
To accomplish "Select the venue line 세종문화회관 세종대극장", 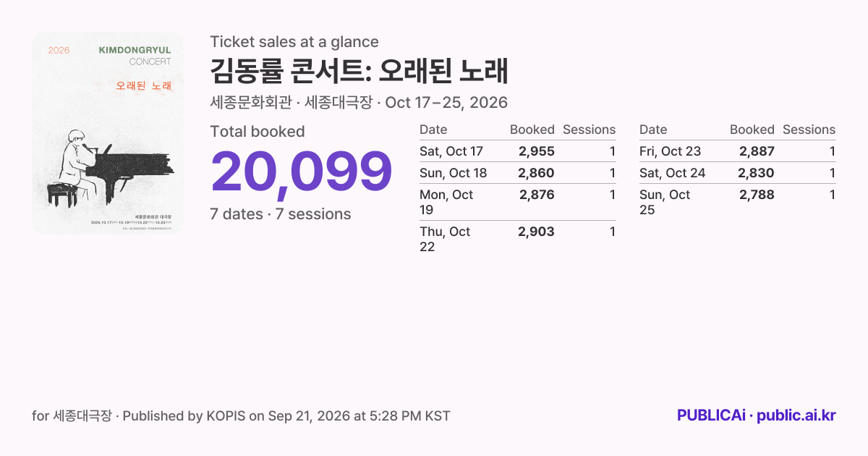I will pos(359,102).
